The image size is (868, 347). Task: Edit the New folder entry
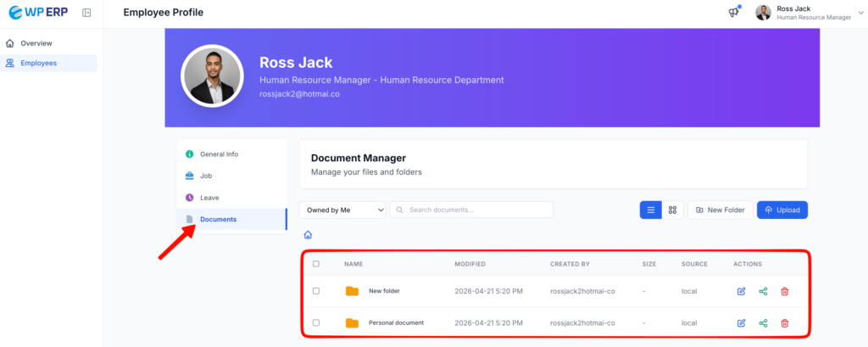(742, 291)
